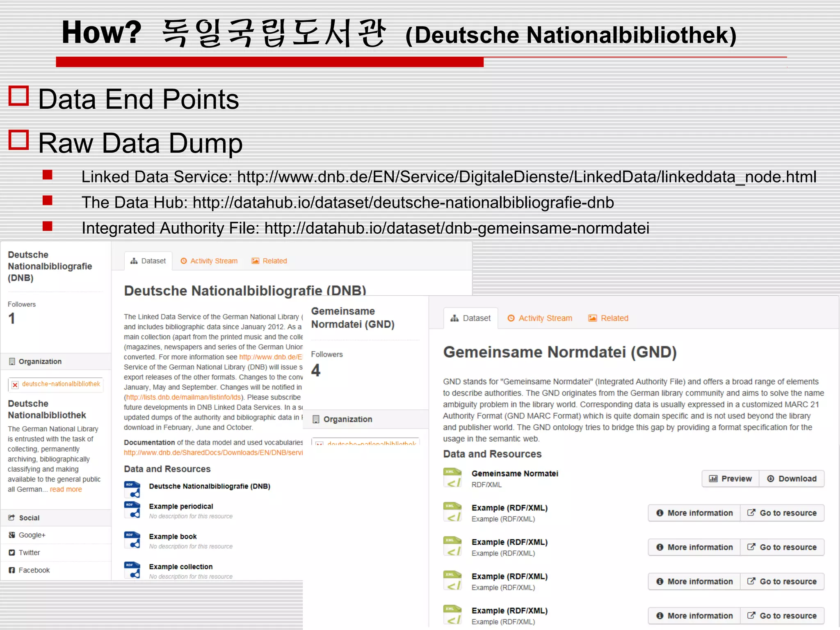Click the 'Raw Data Dump' bullet text
This screenshot has height=630, width=840.
140,143
